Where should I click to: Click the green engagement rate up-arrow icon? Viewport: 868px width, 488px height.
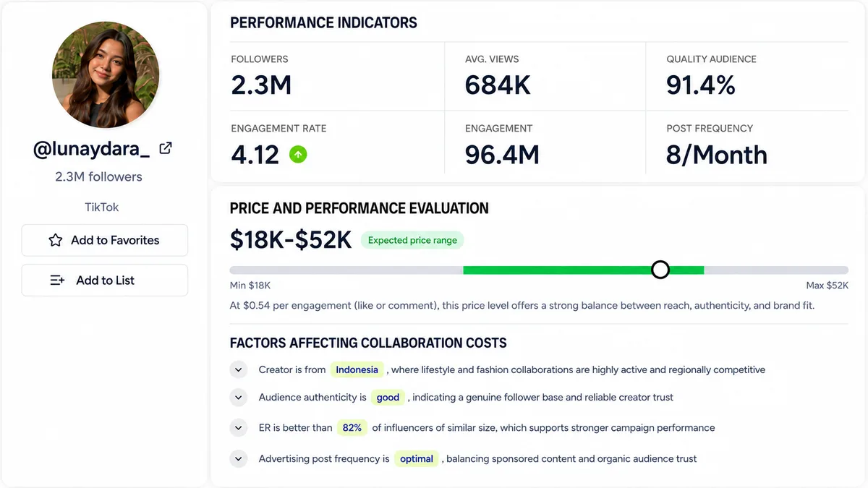click(298, 154)
